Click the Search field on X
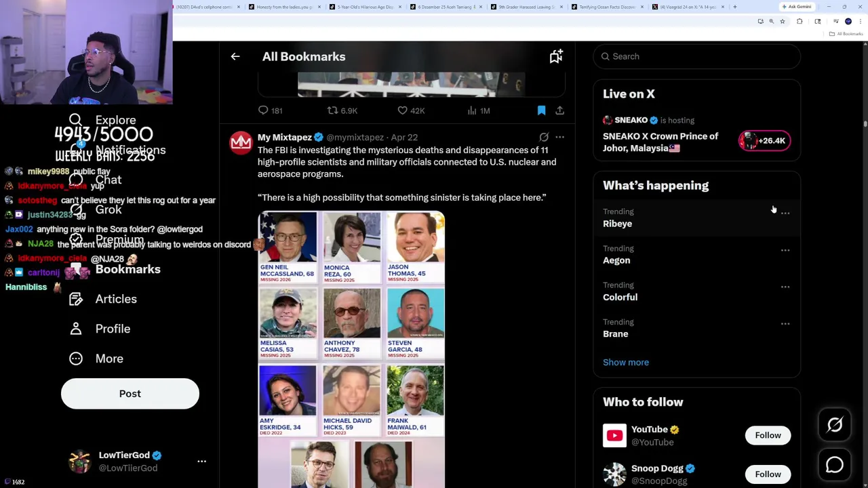 [x=697, y=56]
